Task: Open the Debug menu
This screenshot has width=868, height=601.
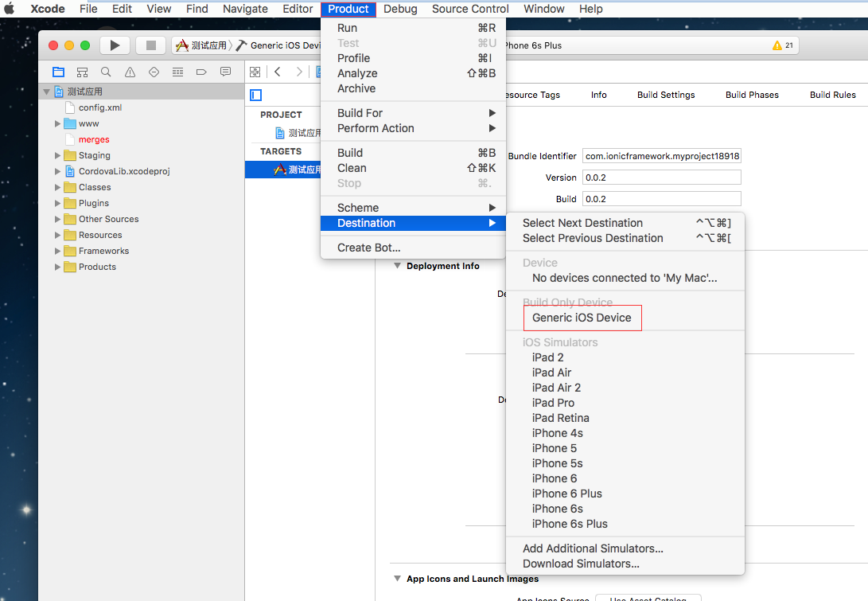Action: click(x=400, y=9)
